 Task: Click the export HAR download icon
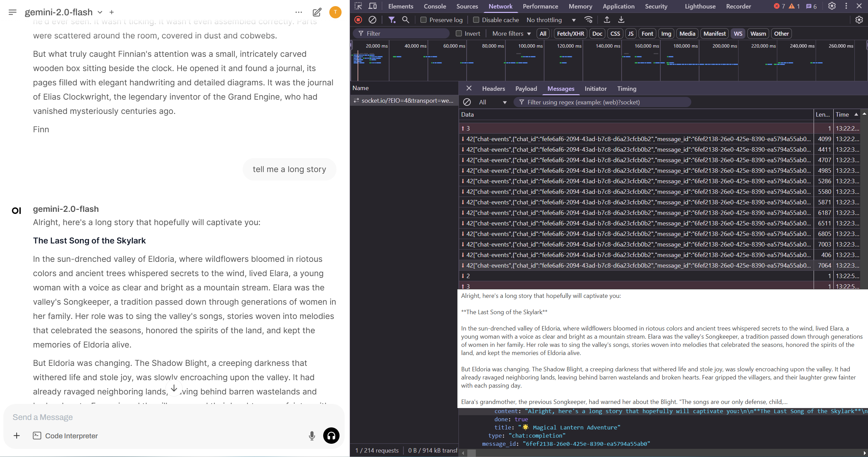(621, 20)
